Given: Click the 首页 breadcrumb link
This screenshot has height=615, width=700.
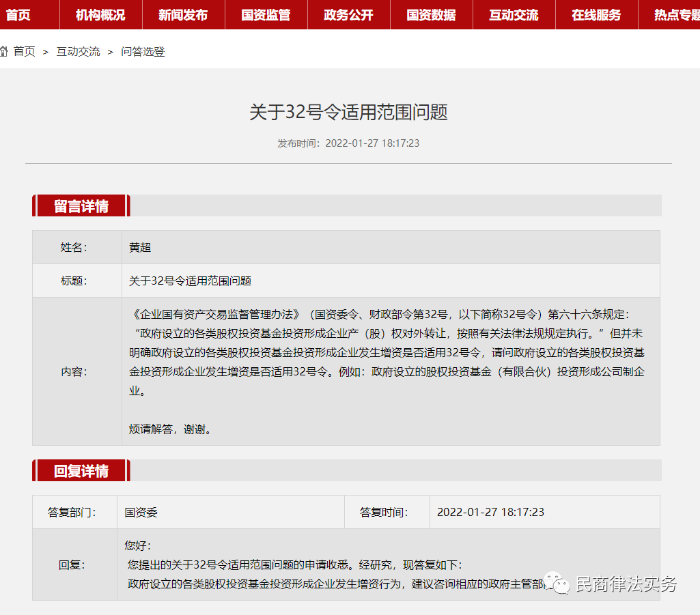Looking at the screenshot, I should (23, 51).
